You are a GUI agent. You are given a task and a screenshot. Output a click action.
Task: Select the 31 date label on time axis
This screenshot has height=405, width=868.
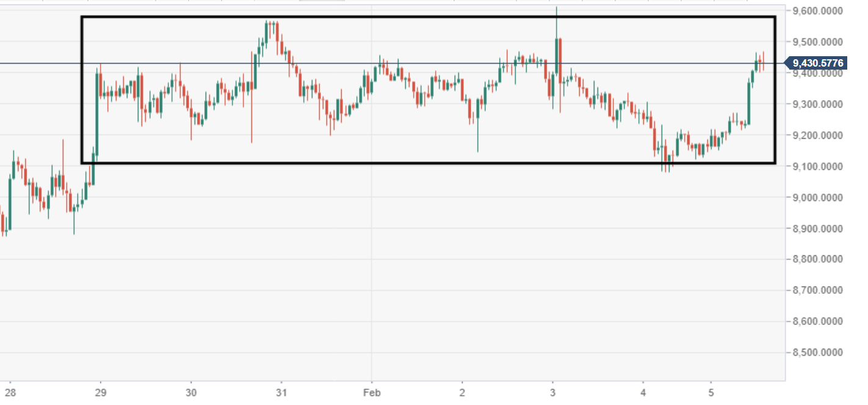(281, 391)
